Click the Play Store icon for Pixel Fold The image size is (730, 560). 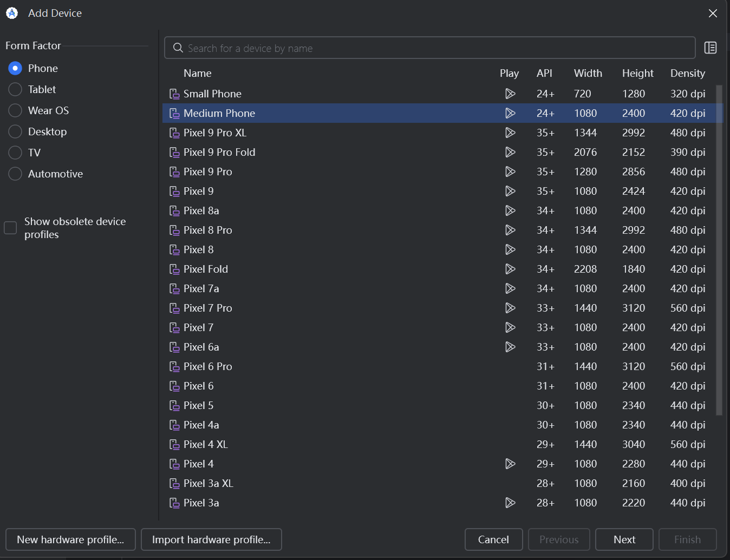[510, 269]
